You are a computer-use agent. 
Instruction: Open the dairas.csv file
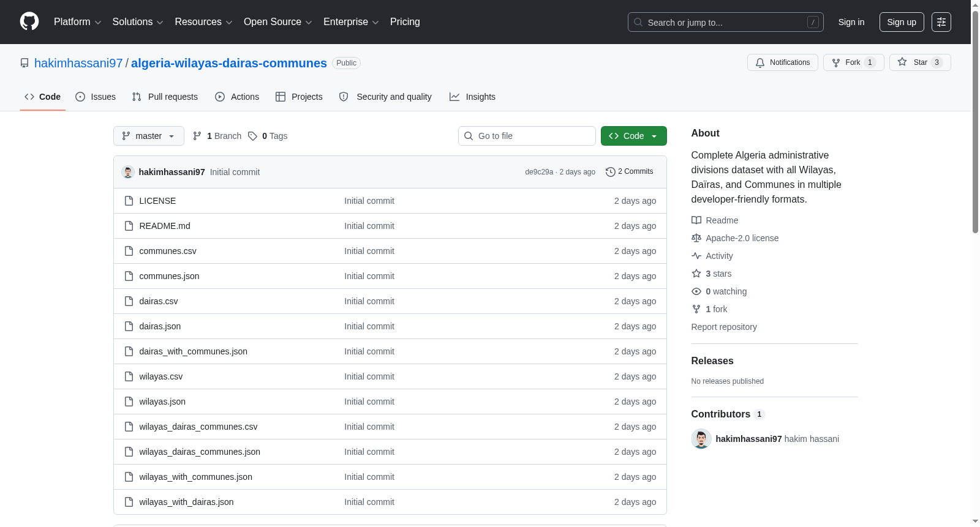(159, 301)
